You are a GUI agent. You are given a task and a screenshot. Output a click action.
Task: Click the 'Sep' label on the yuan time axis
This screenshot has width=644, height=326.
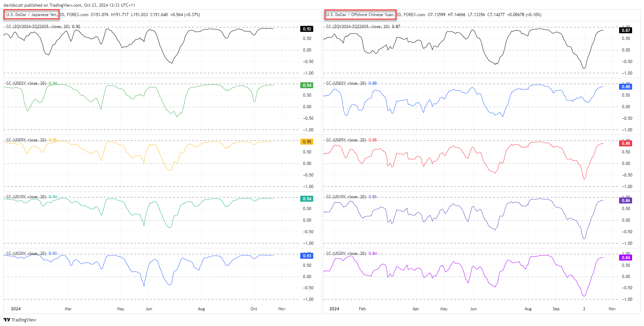coord(556,309)
